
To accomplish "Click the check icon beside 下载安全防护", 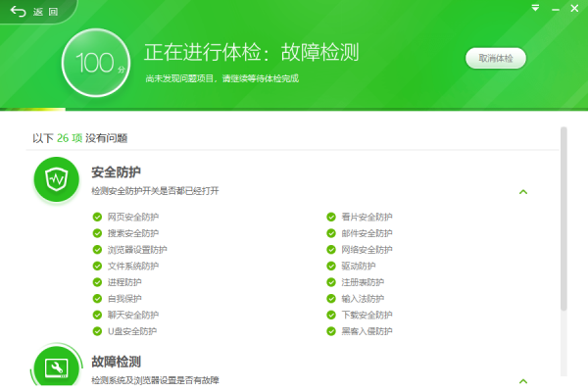I will pyautogui.click(x=331, y=315).
